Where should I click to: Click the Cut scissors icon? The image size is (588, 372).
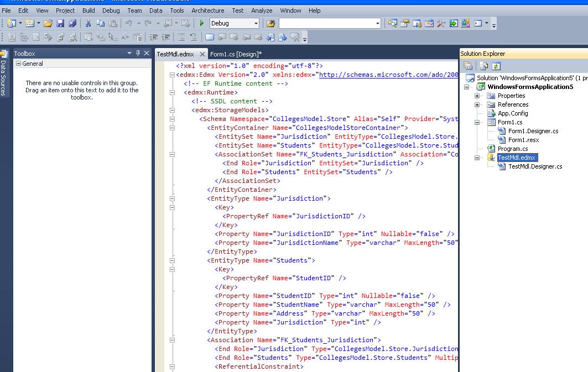[88, 23]
